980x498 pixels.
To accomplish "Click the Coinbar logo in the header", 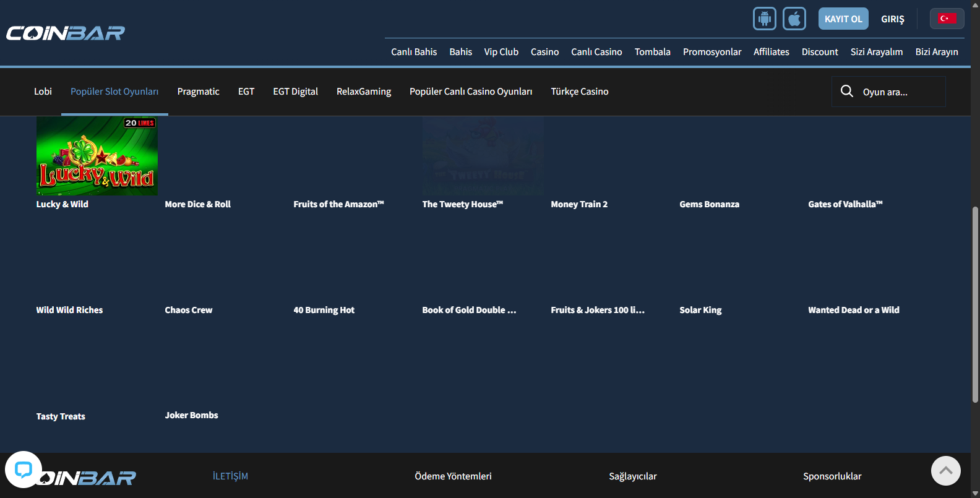I will click(x=66, y=33).
